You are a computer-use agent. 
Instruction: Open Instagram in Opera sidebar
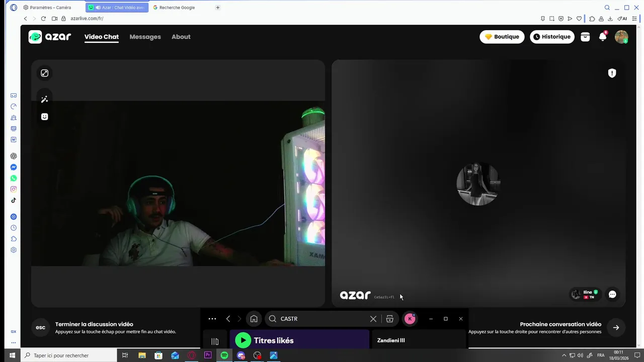[x=14, y=190]
